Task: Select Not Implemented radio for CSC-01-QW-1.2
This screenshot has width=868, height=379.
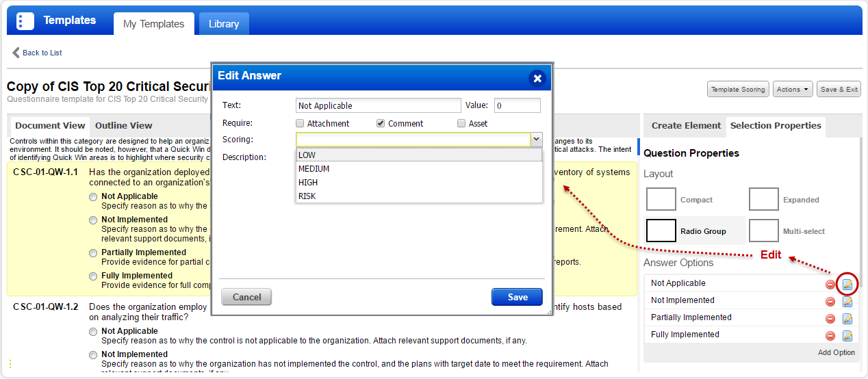Action: click(94, 355)
